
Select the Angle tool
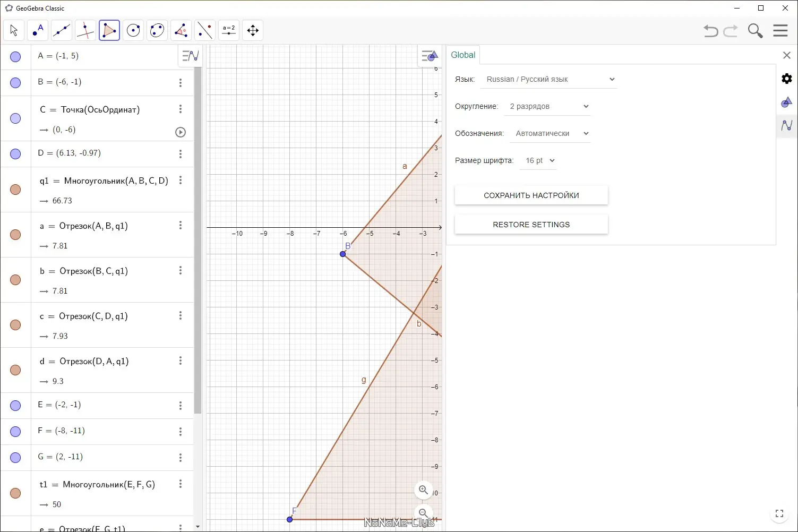coord(181,30)
